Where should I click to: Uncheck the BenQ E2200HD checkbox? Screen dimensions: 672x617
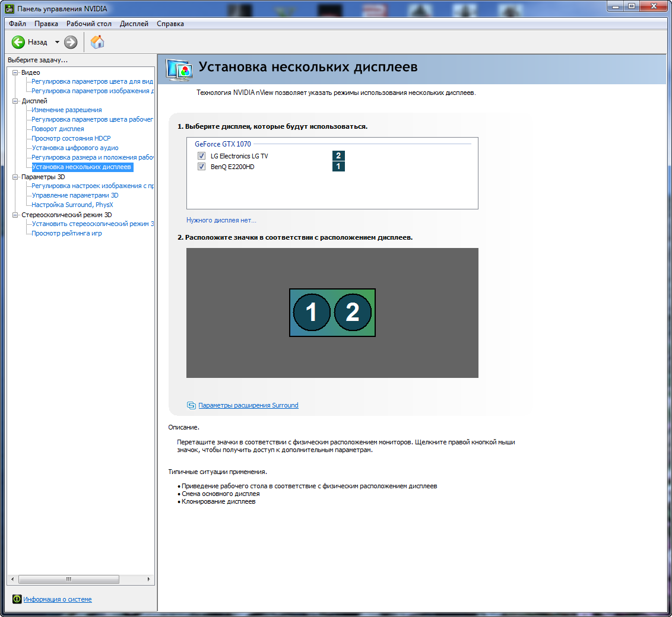202,167
